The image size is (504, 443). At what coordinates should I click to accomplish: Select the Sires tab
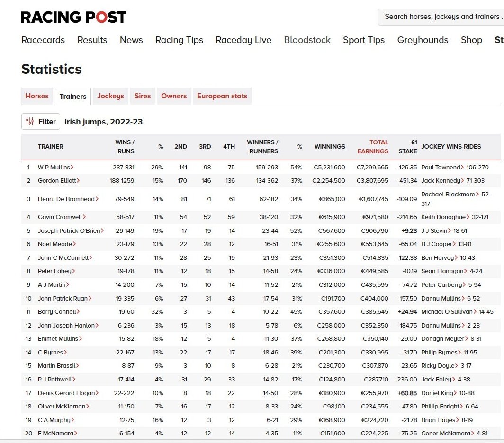142,96
